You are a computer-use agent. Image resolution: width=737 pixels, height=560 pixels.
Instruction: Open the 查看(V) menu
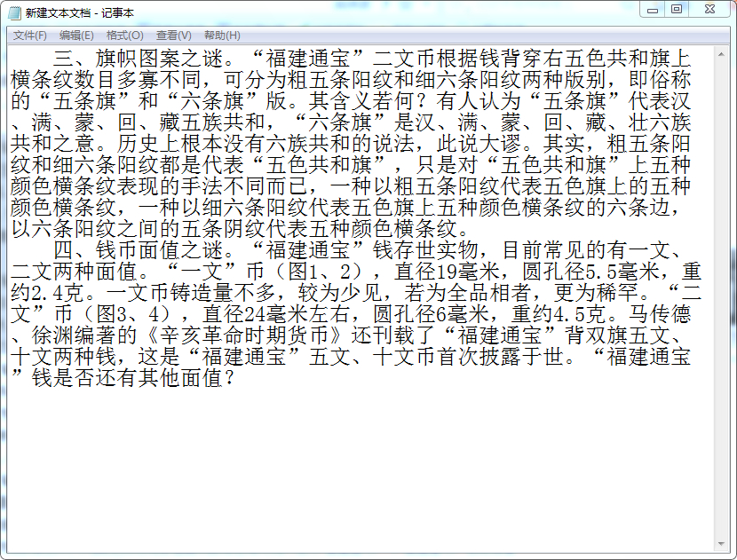tap(173, 35)
